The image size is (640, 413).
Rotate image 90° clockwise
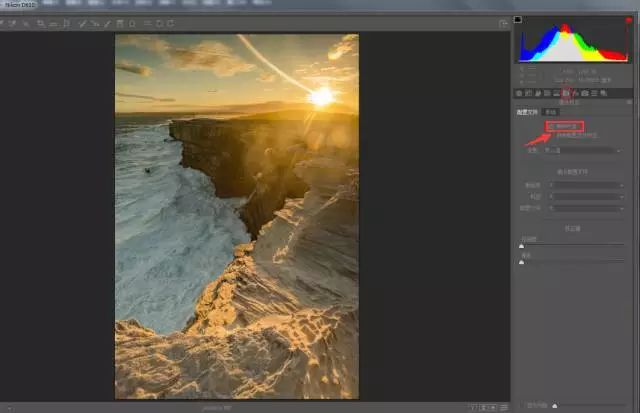click(170, 22)
